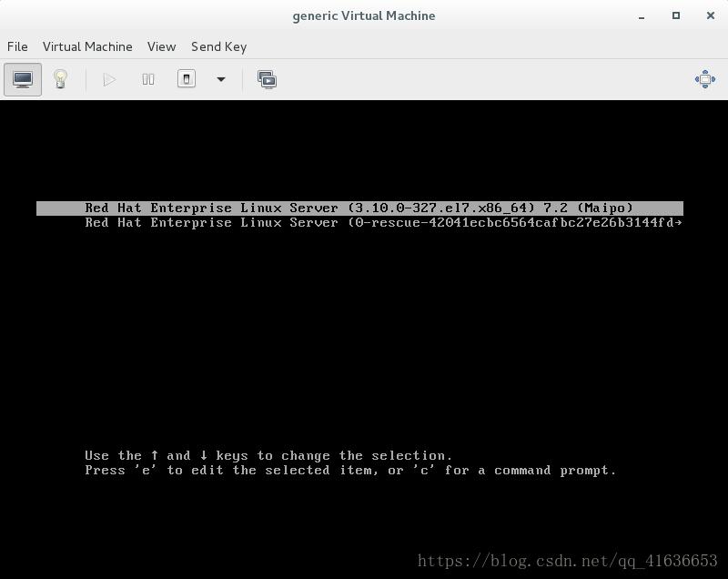The width and height of the screenshot is (728, 579).
Task: Pause the virtual machine
Action: tap(148, 79)
